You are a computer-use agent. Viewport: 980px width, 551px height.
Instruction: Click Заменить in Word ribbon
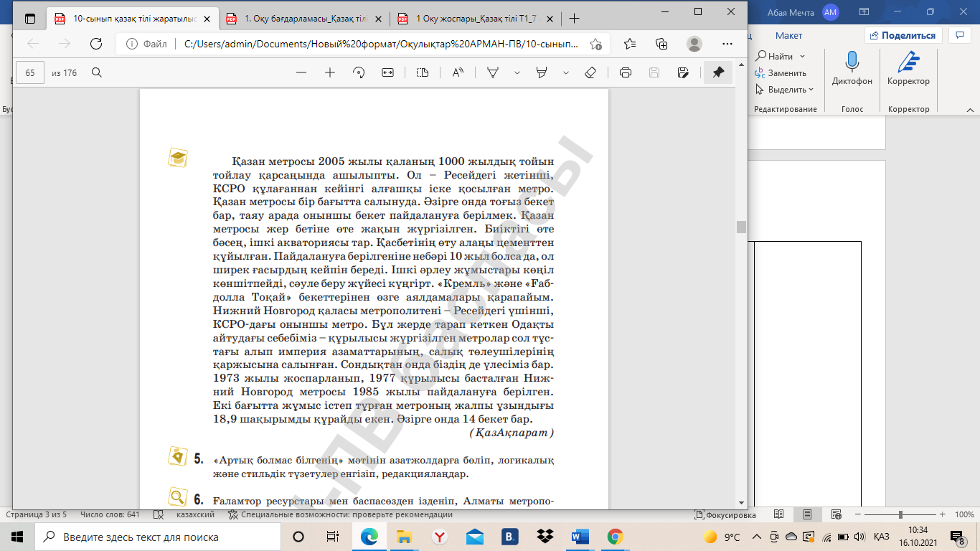click(x=781, y=73)
